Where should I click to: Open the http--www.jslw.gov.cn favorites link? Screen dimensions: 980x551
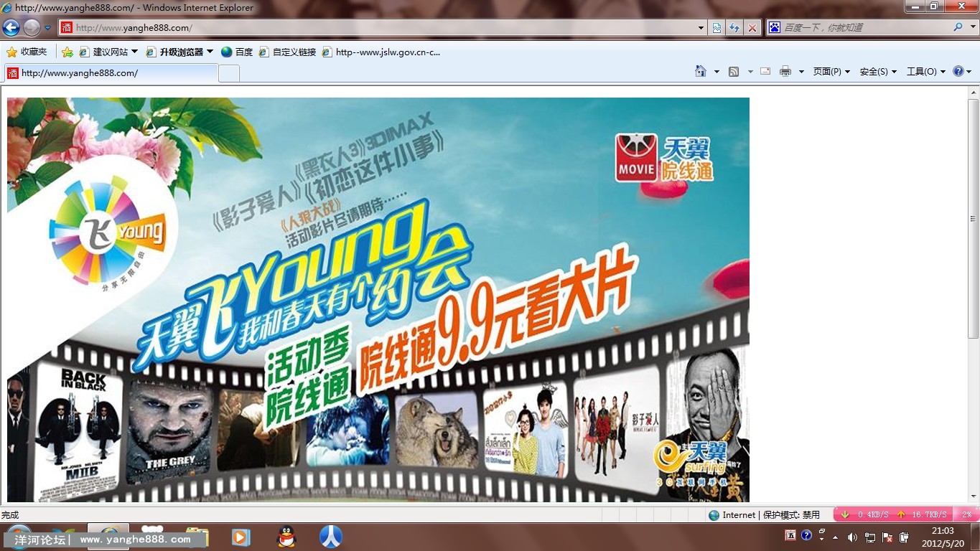click(x=381, y=52)
